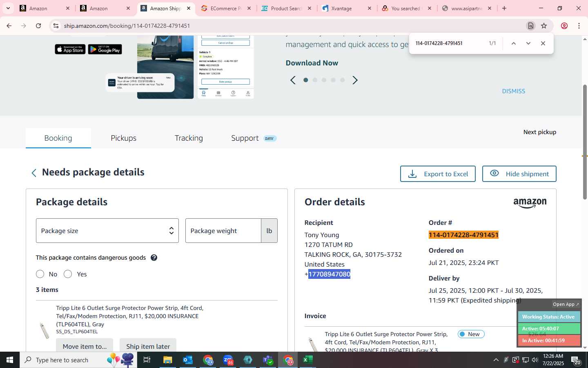Go forward in browser history

point(24,26)
